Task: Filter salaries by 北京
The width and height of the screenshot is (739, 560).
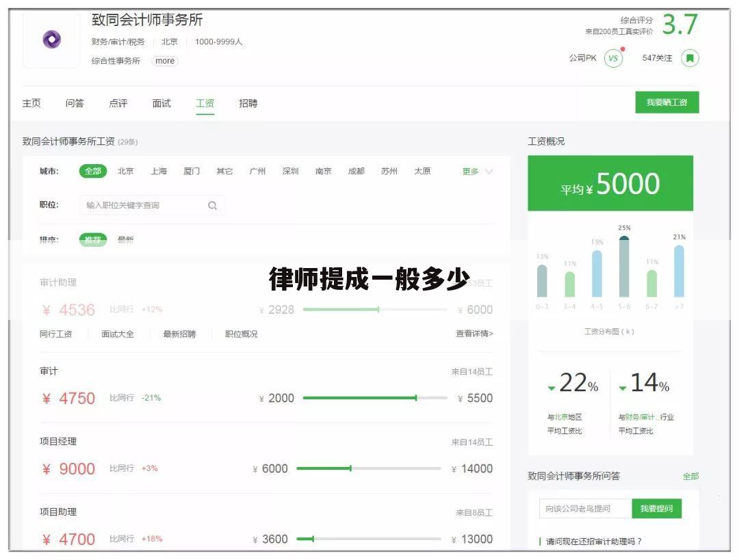Action: [x=125, y=171]
